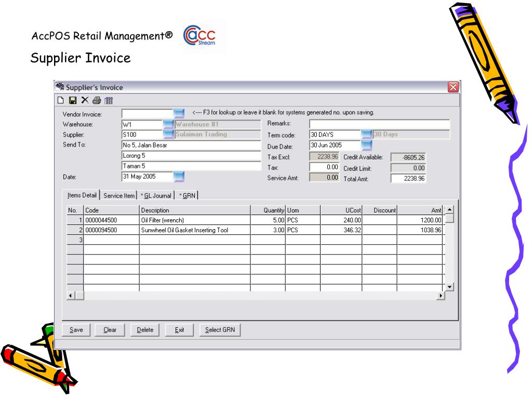Switch to the GRN tab
Screen dimensions: 532x399
(x=187, y=195)
